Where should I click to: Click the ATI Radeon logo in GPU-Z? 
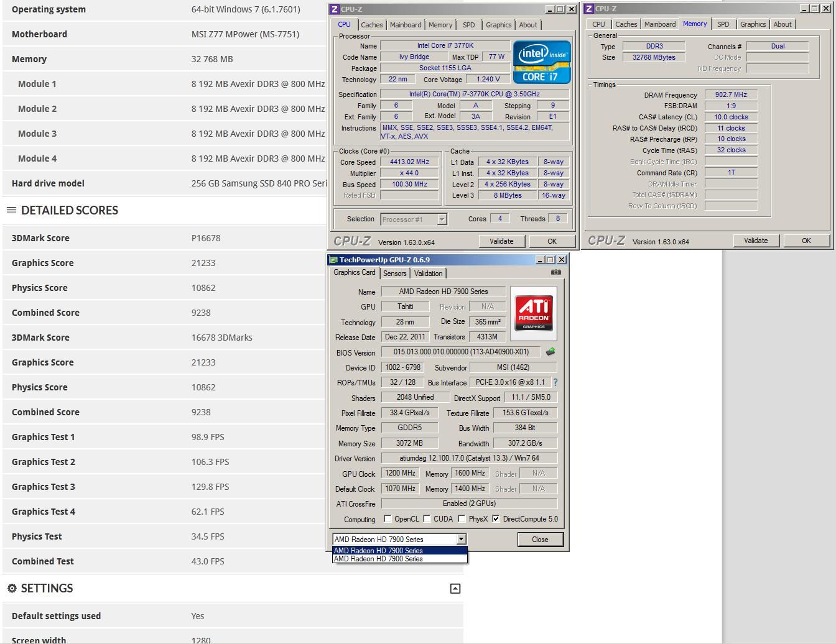[x=534, y=313]
